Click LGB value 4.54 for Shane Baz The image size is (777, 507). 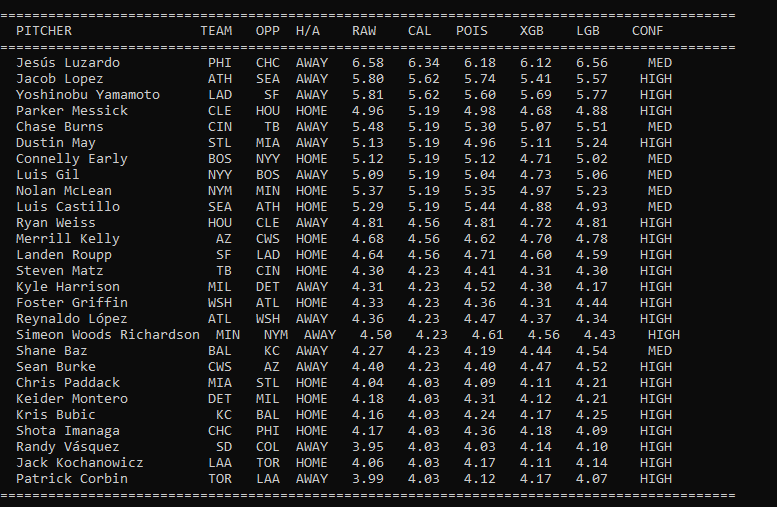coord(592,350)
